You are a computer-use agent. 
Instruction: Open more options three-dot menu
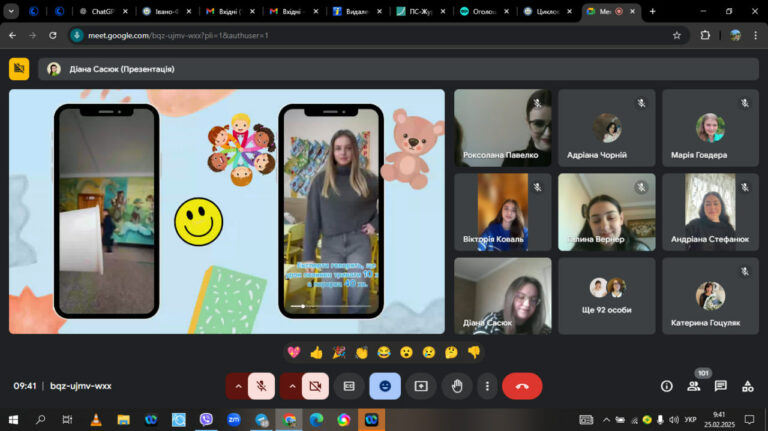[x=487, y=386]
